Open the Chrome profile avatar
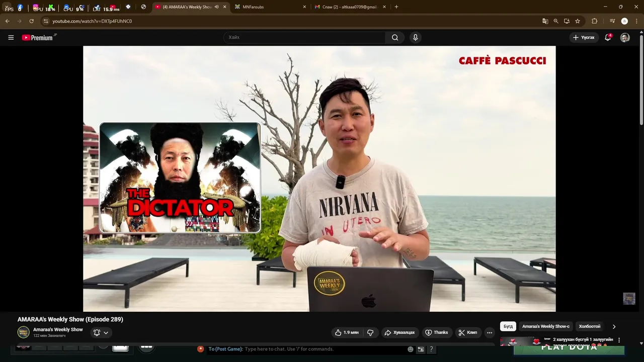Viewport: 644px width, 362px height. click(624, 21)
